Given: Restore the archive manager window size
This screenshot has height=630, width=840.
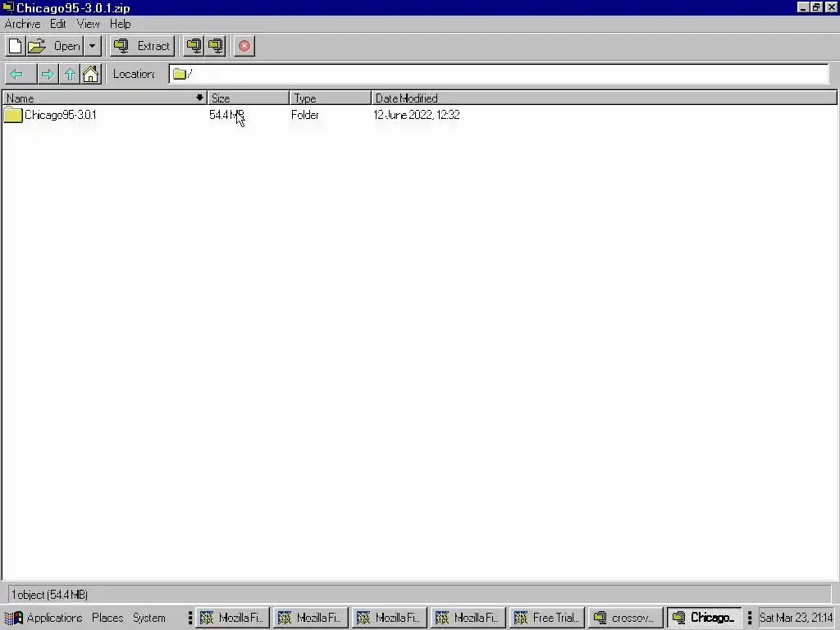Looking at the screenshot, I should (x=816, y=7).
